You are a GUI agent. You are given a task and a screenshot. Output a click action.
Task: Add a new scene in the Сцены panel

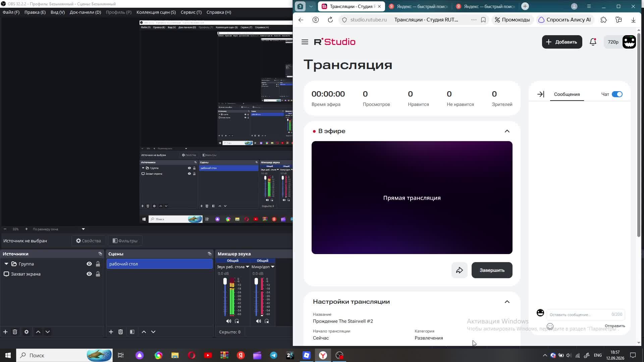tap(111, 332)
